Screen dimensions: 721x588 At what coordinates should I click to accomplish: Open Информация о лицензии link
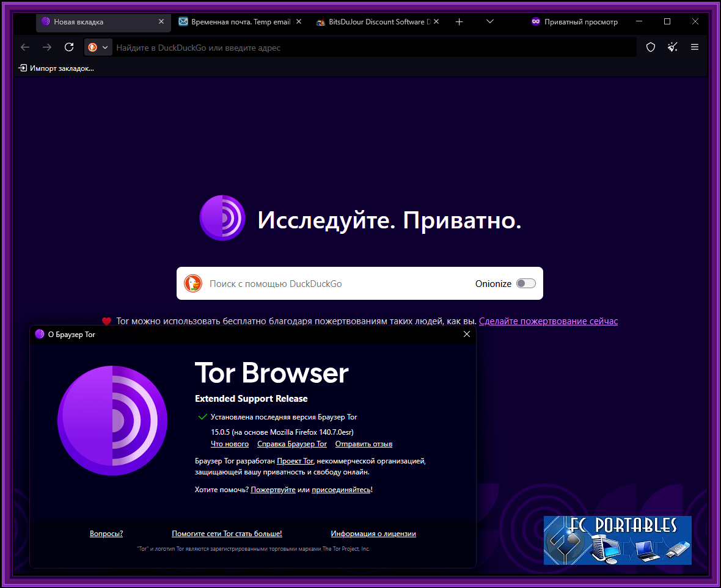coord(373,533)
